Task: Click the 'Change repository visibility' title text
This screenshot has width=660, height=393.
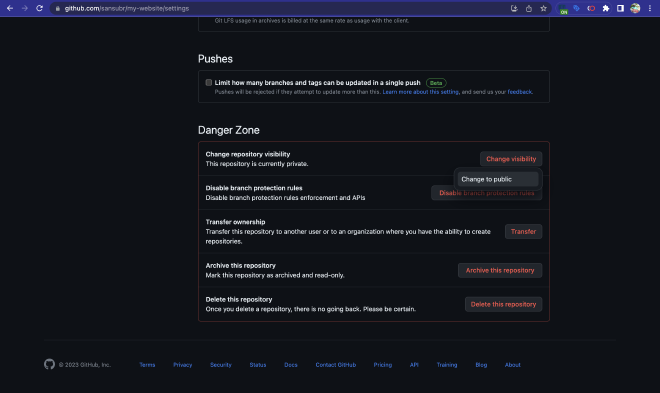Action: (248, 154)
